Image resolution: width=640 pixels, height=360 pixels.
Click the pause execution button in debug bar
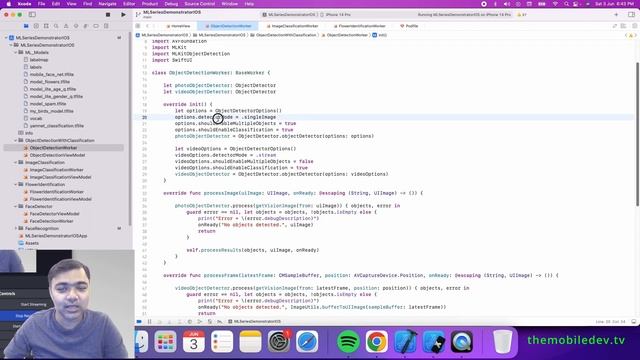point(149,322)
